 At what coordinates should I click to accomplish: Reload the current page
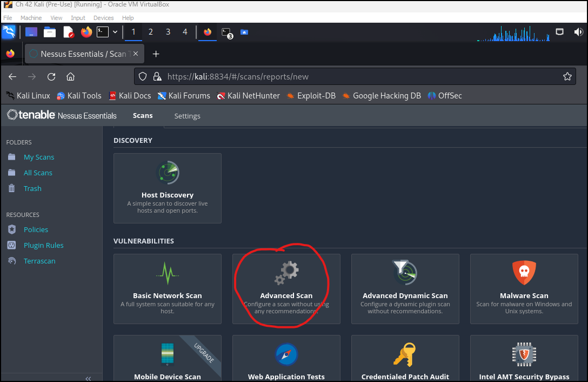click(x=51, y=77)
